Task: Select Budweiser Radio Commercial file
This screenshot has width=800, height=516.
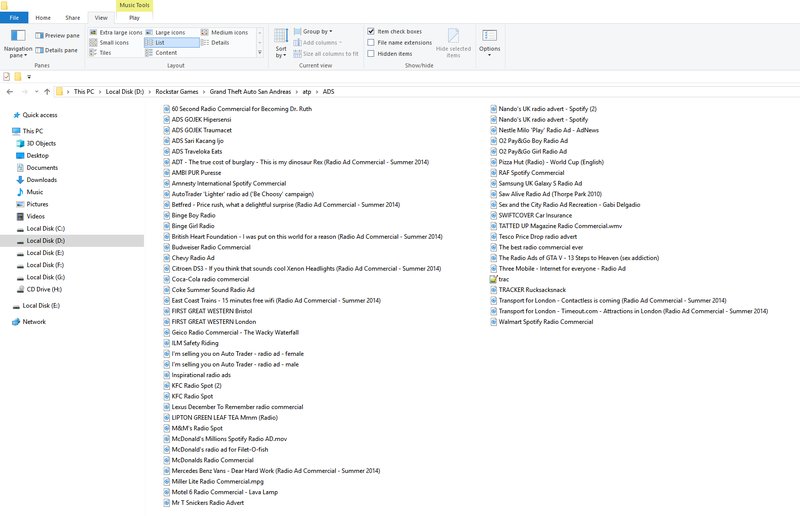Action: 207,248
